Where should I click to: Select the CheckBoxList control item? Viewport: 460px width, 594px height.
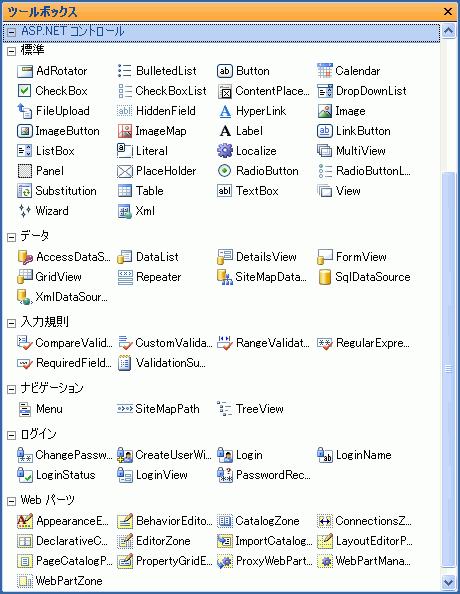click(x=162, y=91)
